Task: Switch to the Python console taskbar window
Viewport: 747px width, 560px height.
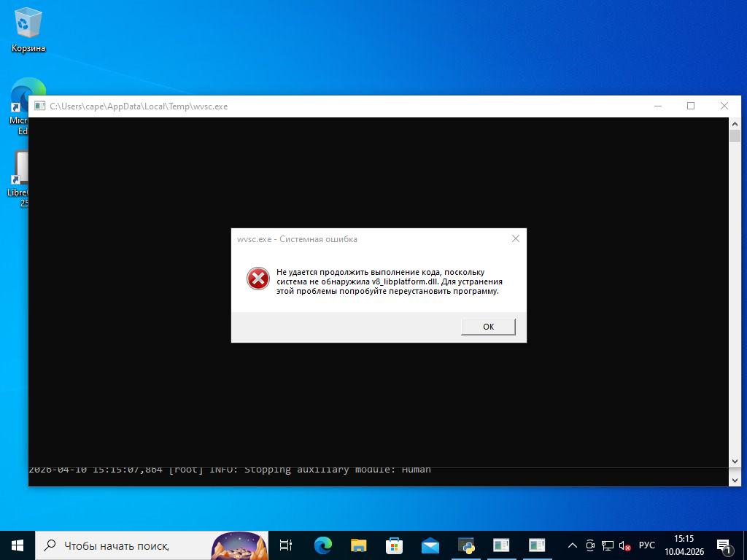Action: tap(465, 545)
